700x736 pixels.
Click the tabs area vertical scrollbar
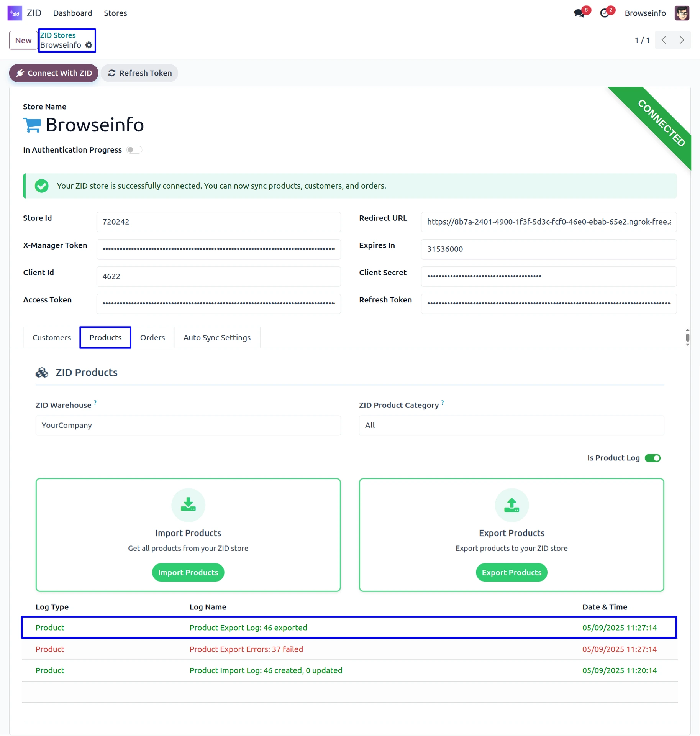pos(688,337)
